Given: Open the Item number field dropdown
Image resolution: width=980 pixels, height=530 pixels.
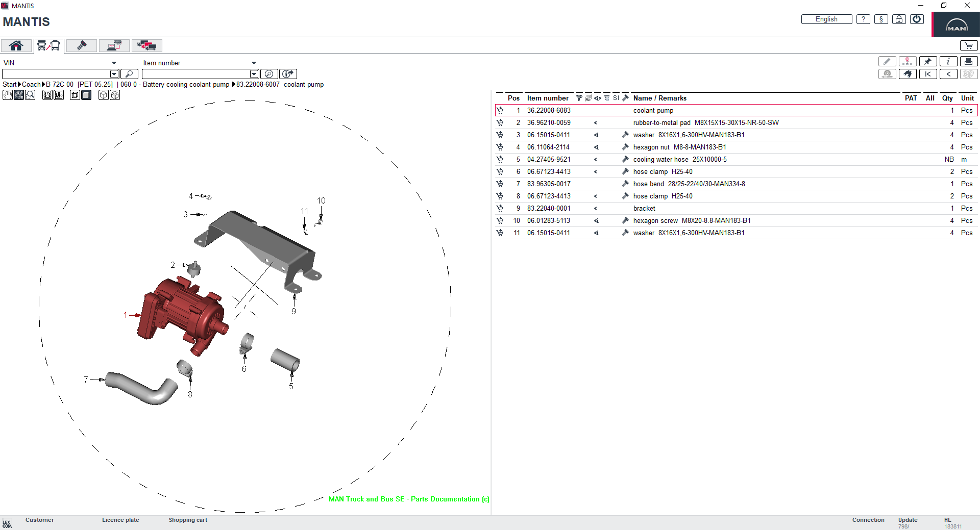Looking at the screenshot, I should pyautogui.click(x=254, y=63).
